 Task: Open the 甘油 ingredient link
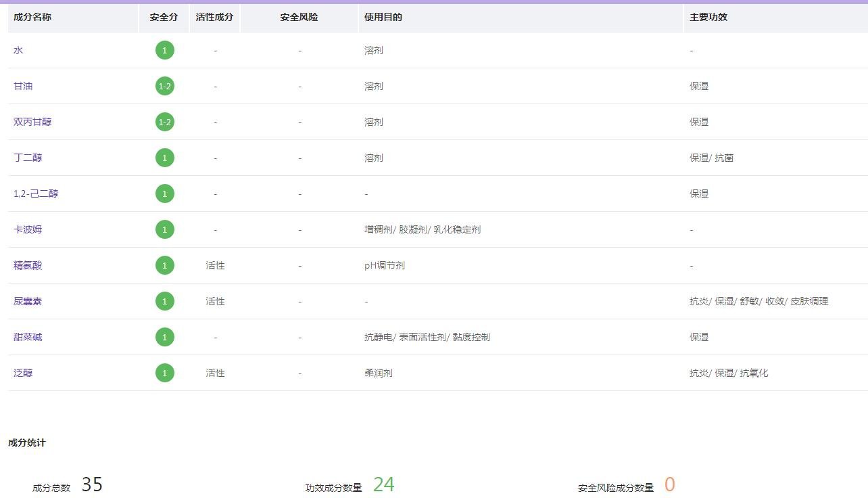coord(23,87)
